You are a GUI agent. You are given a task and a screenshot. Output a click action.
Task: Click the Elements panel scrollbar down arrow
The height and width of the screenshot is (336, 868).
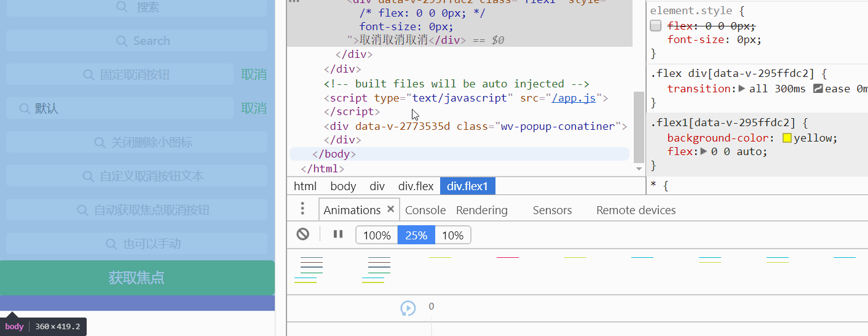[639, 169]
